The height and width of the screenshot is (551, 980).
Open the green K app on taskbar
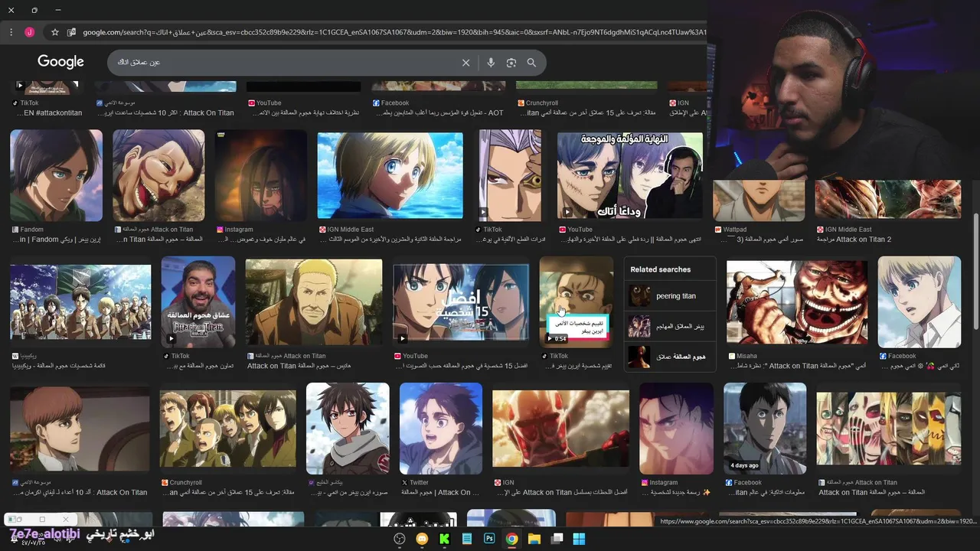pyautogui.click(x=444, y=539)
